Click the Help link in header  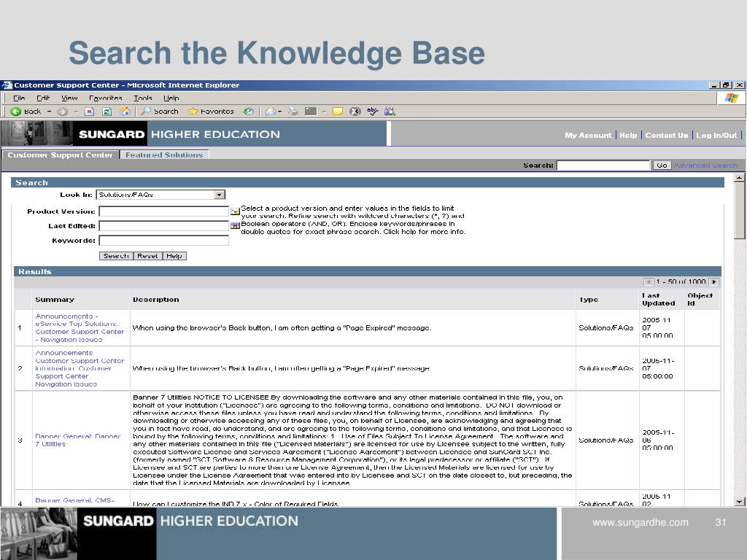[x=628, y=135]
